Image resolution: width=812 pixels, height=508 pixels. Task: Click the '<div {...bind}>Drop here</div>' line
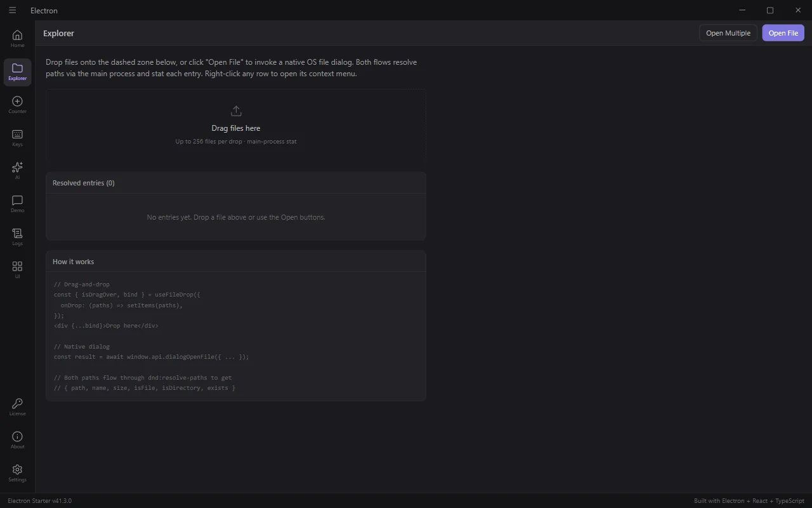[106, 326]
